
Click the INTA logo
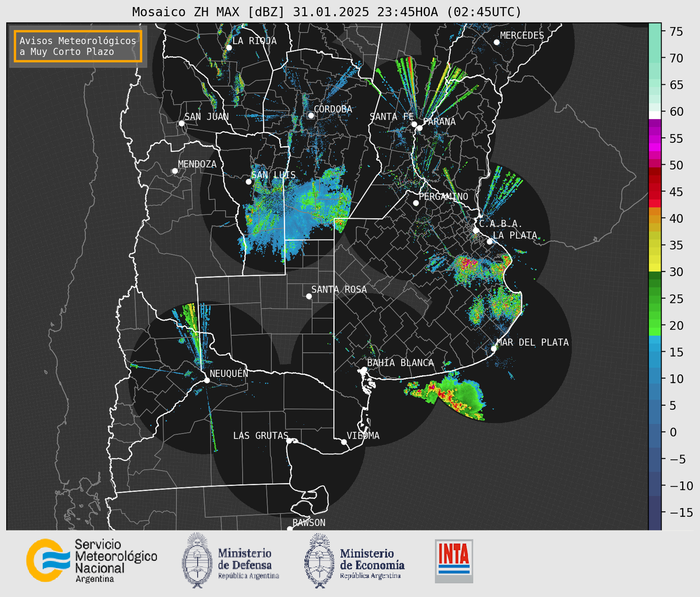454,561
